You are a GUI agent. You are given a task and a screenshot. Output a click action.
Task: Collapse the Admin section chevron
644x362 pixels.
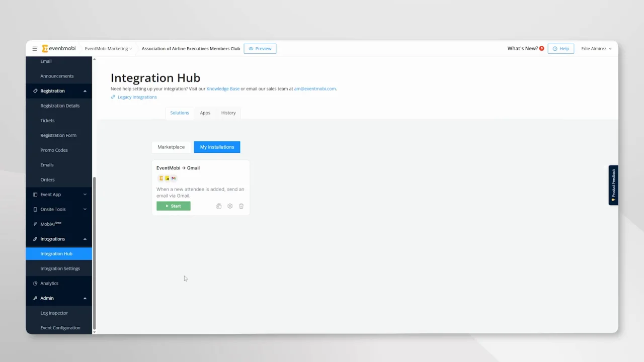pyautogui.click(x=85, y=298)
